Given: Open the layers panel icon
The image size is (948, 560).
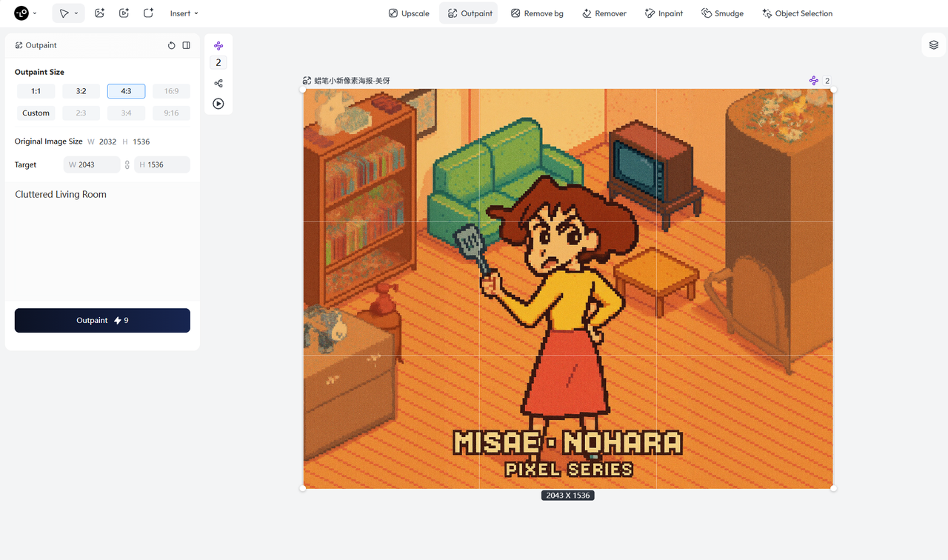Looking at the screenshot, I should pyautogui.click(x=933, y=45).
